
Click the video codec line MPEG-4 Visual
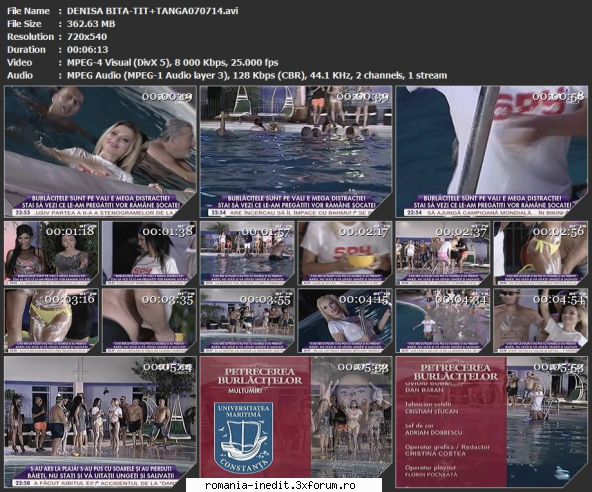(x=173, y=62)
